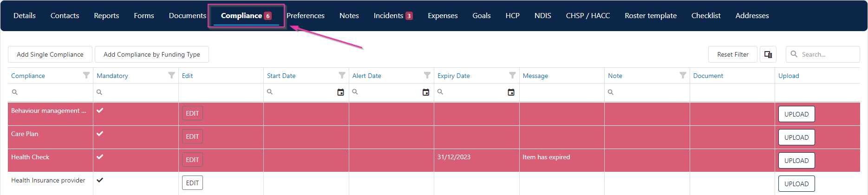The width and height of the screenshot is (868, 195).
Task: Click search operator icon in Mandatory filter
Action: tap(99, 92)
